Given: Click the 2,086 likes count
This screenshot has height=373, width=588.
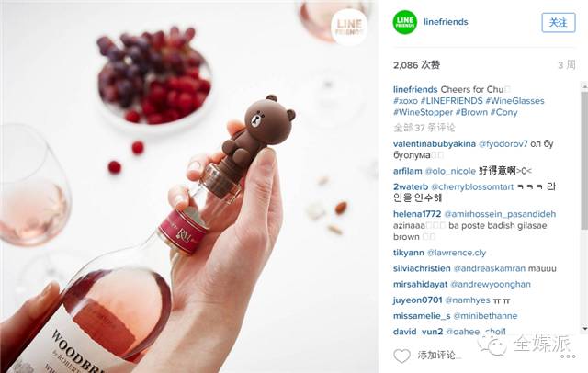Looking at the screenshot, I should coord(416,65).
